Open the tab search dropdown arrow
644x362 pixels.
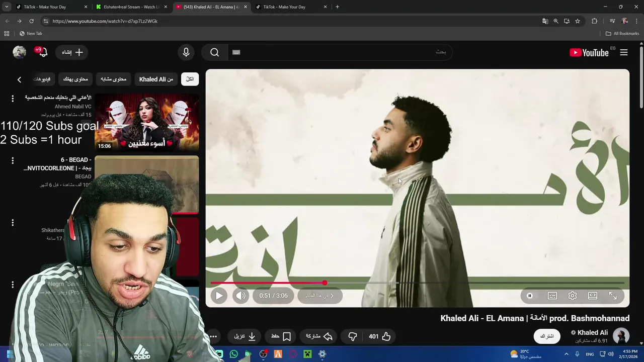(x=7, y=7)
